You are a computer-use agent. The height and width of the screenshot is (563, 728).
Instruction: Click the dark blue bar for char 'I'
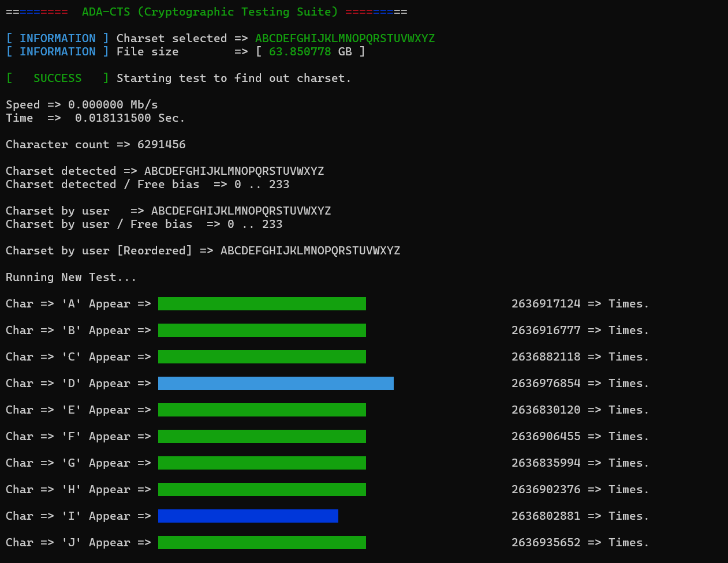coord(248,516)
